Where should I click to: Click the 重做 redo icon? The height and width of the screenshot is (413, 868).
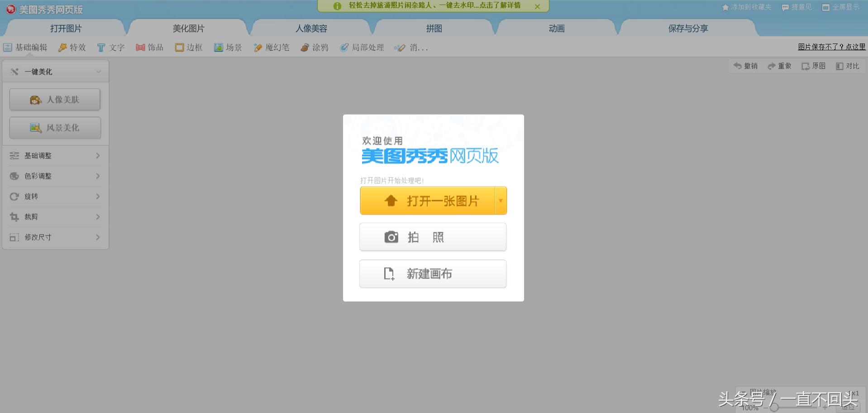click(772, 66)
